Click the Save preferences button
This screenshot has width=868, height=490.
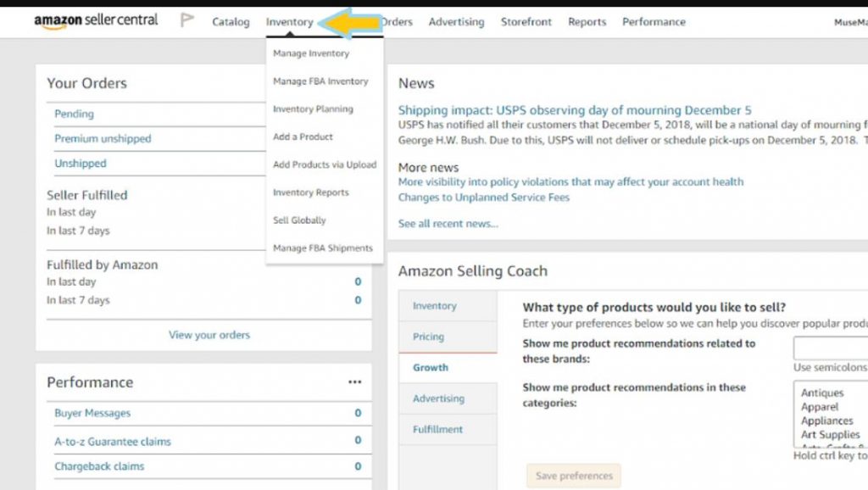click(574, 476)
